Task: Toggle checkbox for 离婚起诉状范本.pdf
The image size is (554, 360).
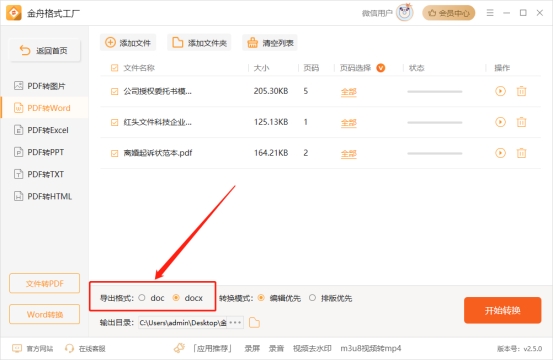Action: (x=114, y=153)
